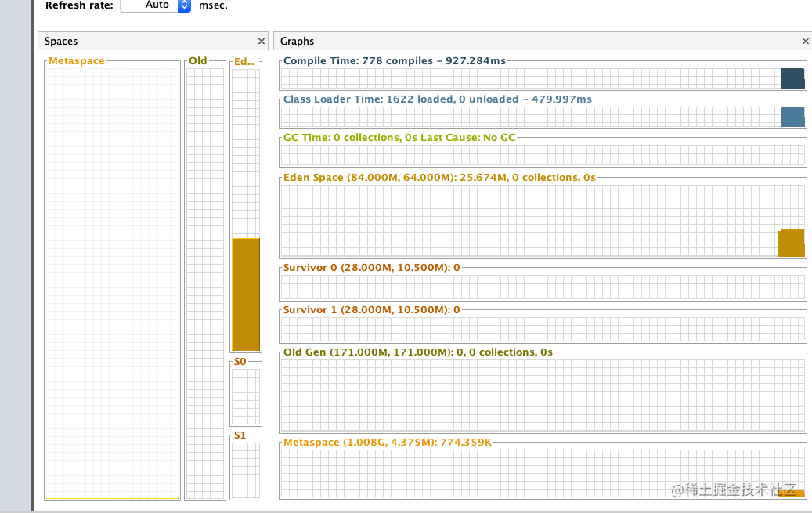Click the Metaspace label in Spaces panel
812x513 pixels.
click(77, 60)
